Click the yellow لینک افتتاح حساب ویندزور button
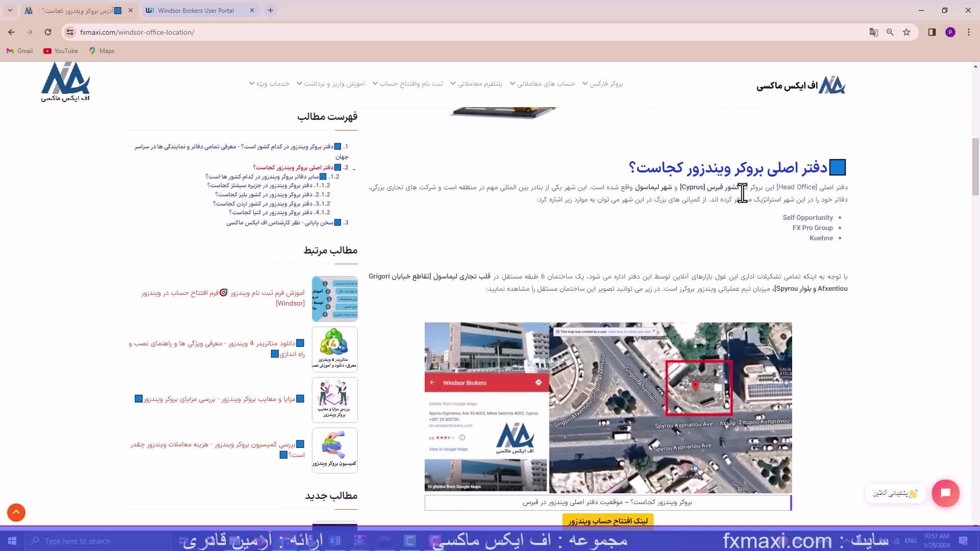980x551 pixels. click(608, 521)
